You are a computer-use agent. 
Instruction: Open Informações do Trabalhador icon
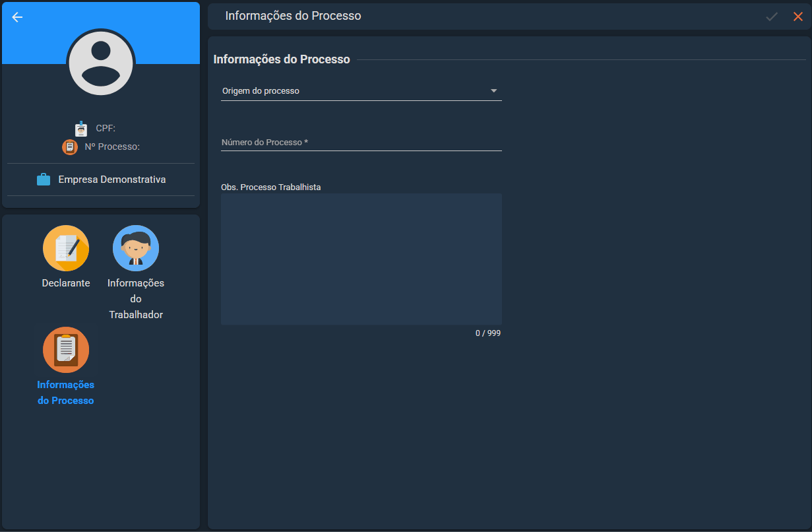point(136,248)
